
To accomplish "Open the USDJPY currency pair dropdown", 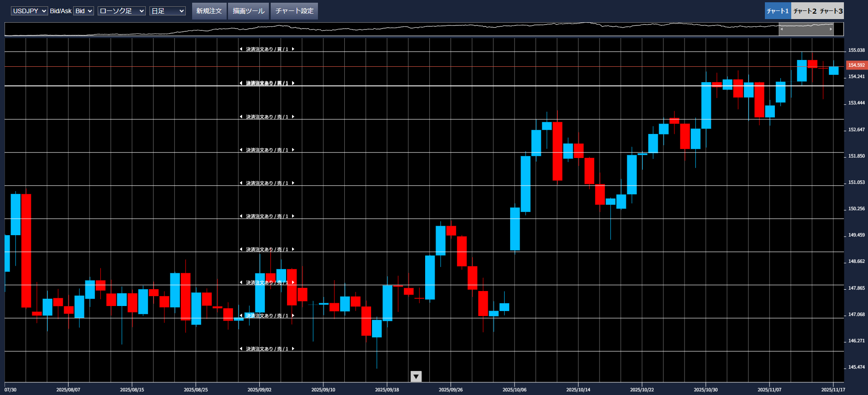I will click(x=29, y=11).
